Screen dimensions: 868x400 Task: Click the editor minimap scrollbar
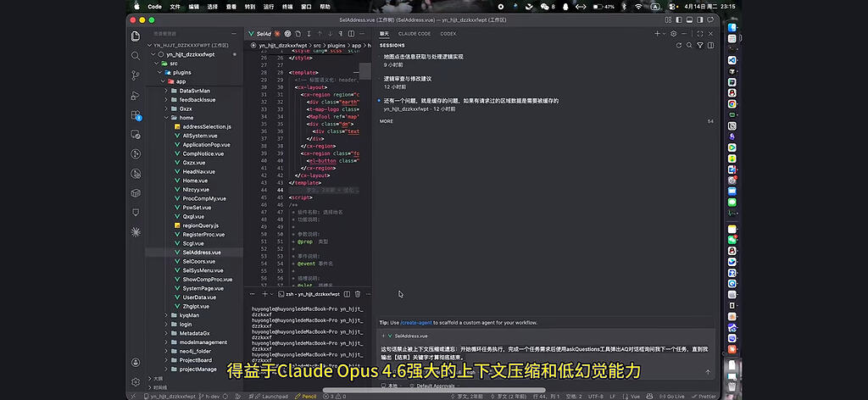(365, 71)
